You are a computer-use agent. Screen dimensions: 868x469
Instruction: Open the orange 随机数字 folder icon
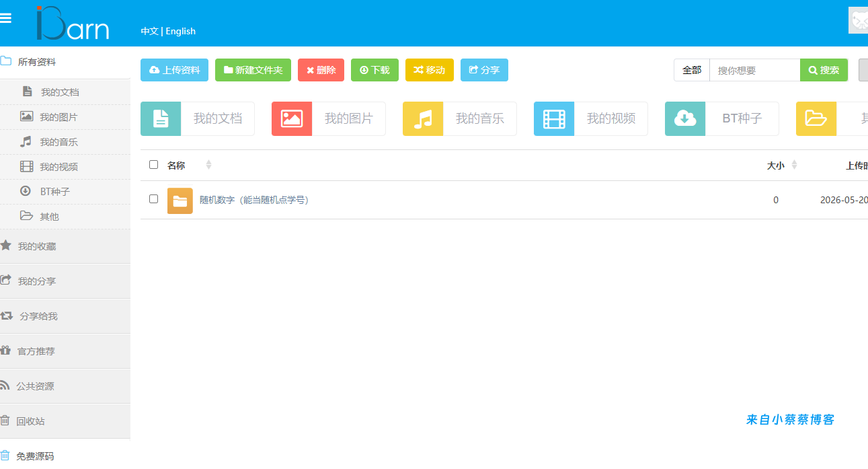(180, 201)
